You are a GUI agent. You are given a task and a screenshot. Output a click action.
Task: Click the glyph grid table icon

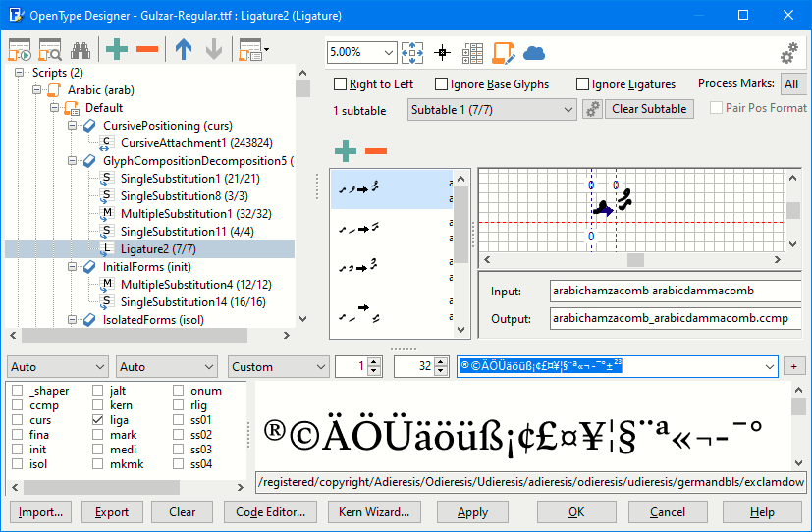[472, 53]
